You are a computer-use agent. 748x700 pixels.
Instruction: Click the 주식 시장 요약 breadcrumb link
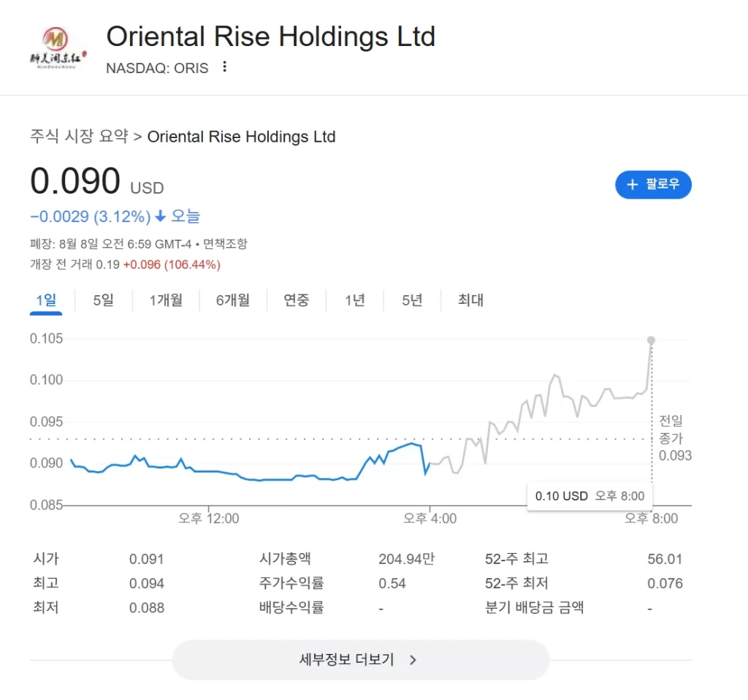click(79, 137)
